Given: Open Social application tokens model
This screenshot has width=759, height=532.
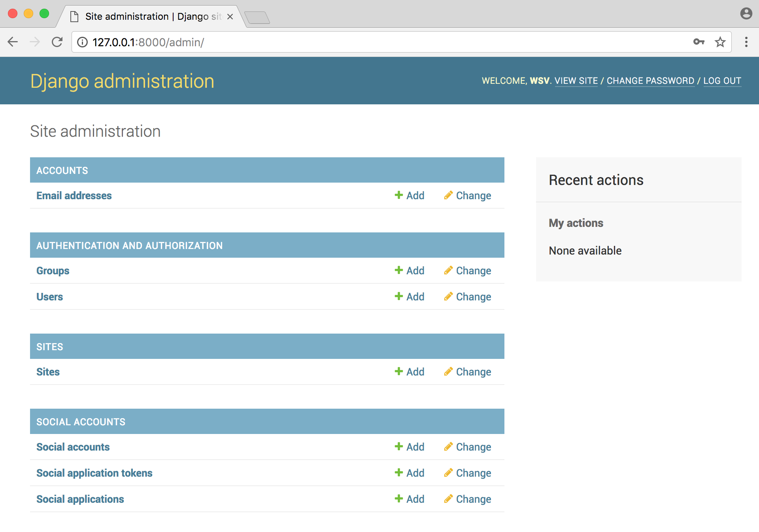Looking at the screenshot, I should [94, 473].
